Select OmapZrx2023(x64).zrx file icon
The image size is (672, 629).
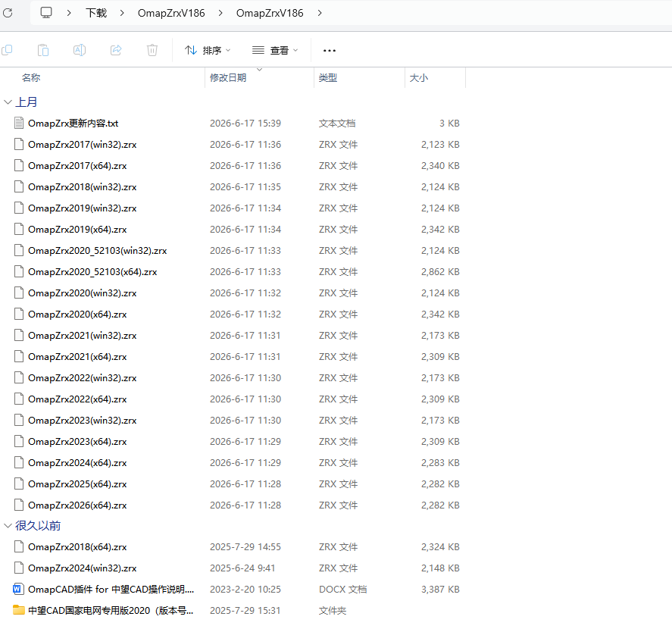point(18,441)
